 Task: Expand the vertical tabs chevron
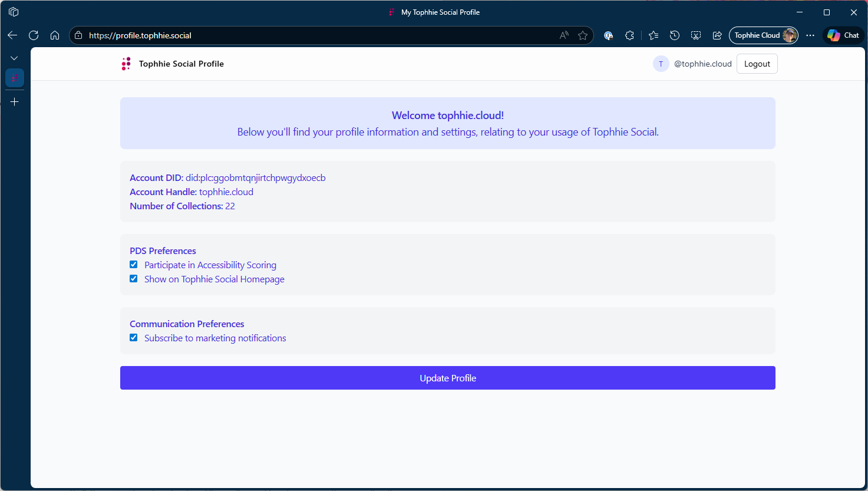15,58
